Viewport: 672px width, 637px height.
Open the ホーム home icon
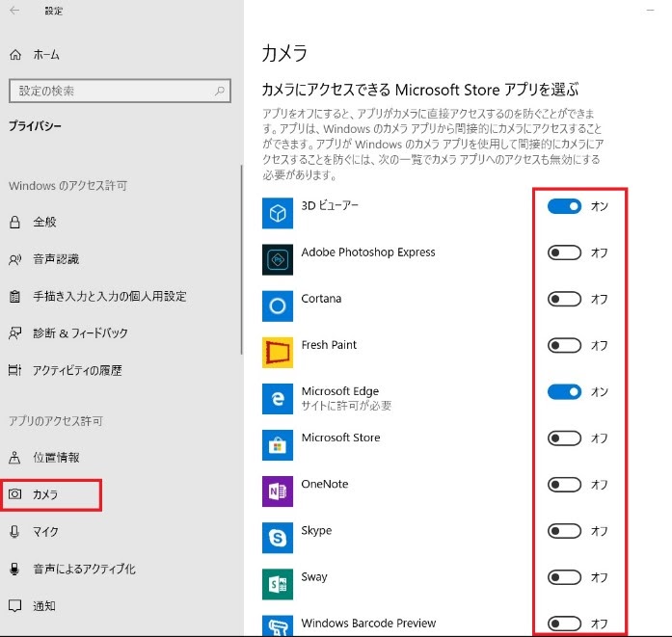[15, 55]
